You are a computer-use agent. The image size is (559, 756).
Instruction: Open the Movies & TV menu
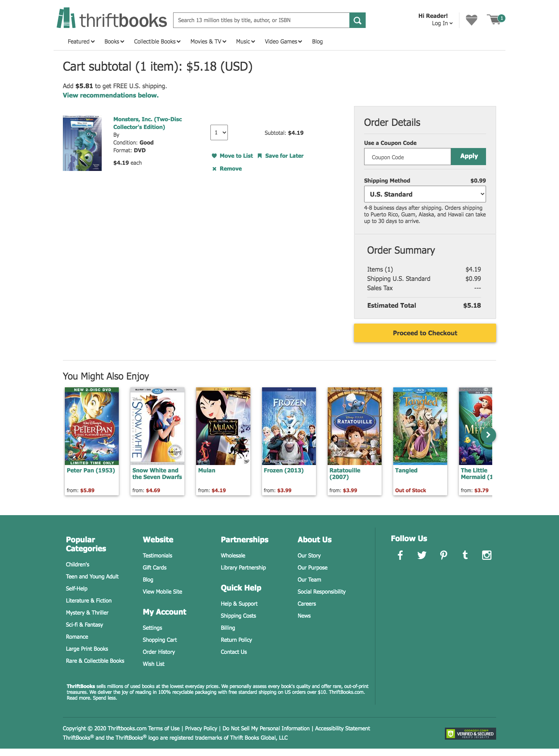(208, 42)
